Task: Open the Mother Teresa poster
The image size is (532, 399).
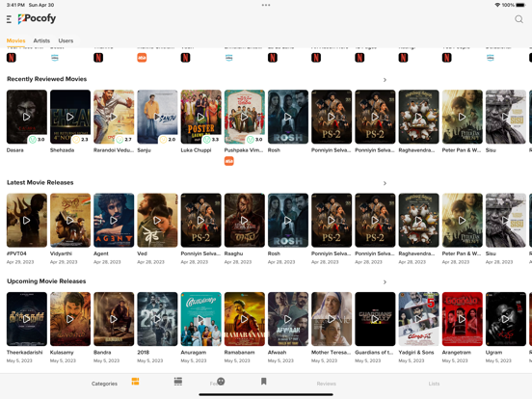Action: (x=332, y=319)
